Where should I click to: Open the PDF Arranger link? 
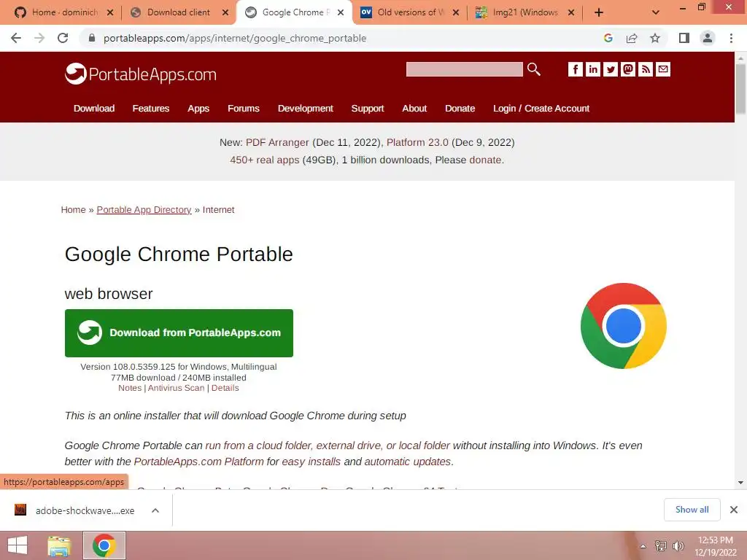tap(277, 142)
